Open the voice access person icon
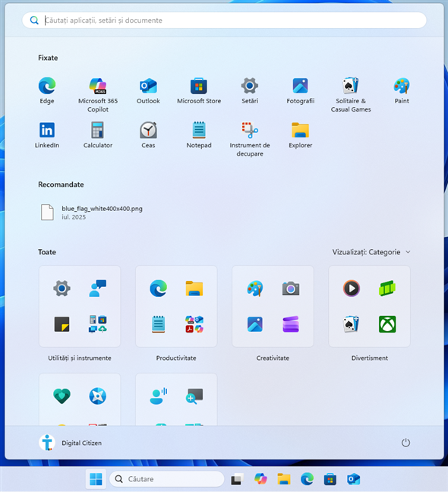 (x=159, y=396)
